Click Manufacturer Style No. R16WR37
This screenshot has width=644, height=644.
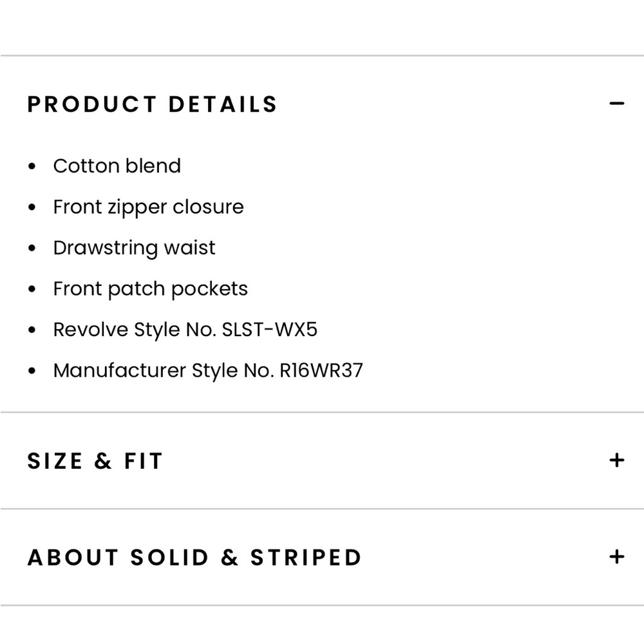point(209,370)
